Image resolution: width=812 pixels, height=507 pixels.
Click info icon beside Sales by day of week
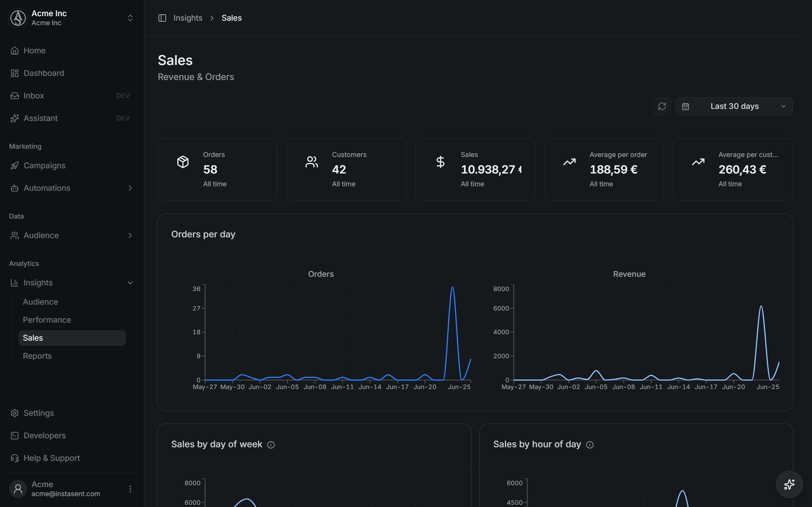pyautogui.click(x=271, y=445)
